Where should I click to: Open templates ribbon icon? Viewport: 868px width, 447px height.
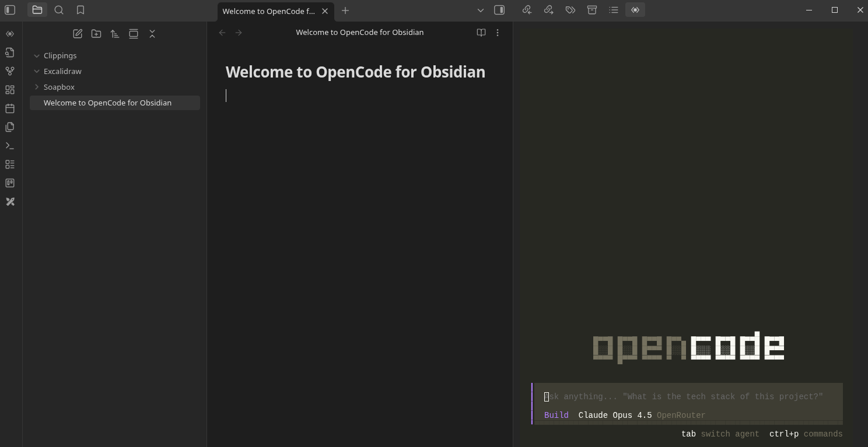[10, 127]
